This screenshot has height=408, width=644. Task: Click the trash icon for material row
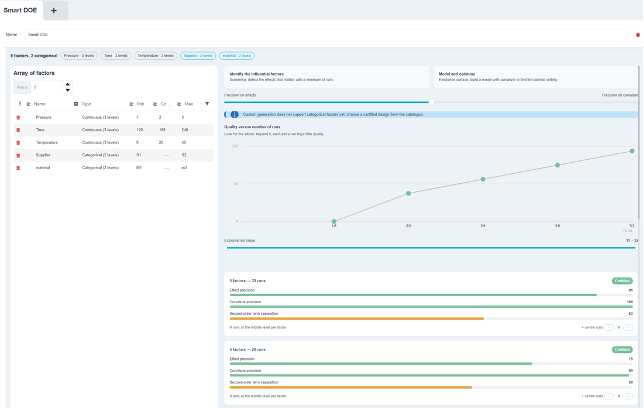coord(18,168)
